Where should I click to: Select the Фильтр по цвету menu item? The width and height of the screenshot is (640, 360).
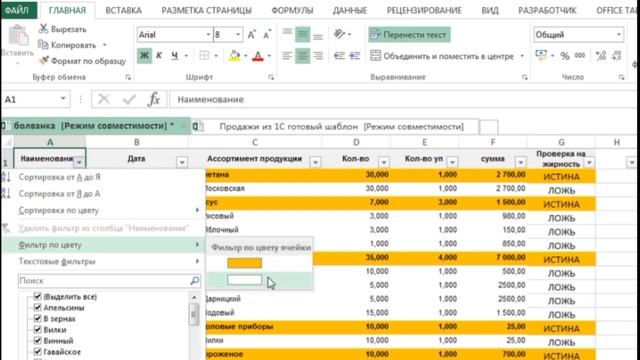(x=102, y=245)
